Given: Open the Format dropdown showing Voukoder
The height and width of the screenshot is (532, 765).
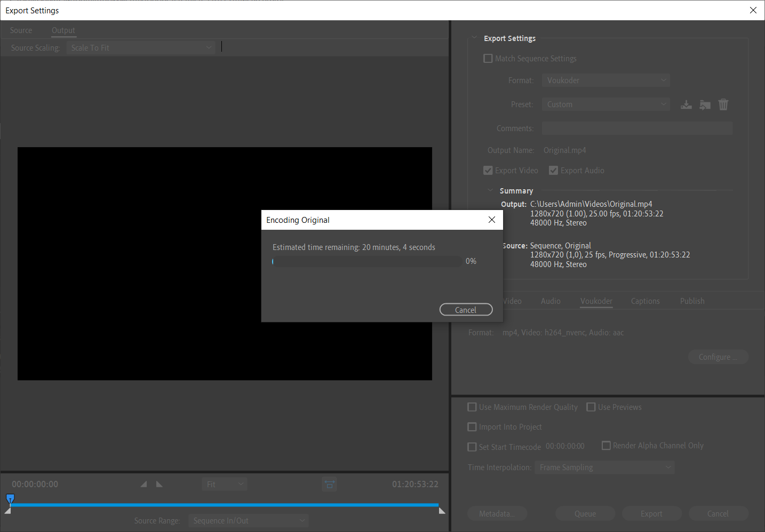Looking at the screenshot, I should point(605,80).
